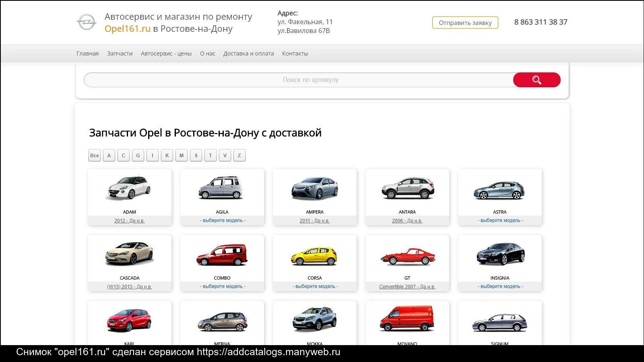Open the ANTARA car image
Image resolution: width=644 pixels, height=362 pixels.
click(x=407, y=188)
